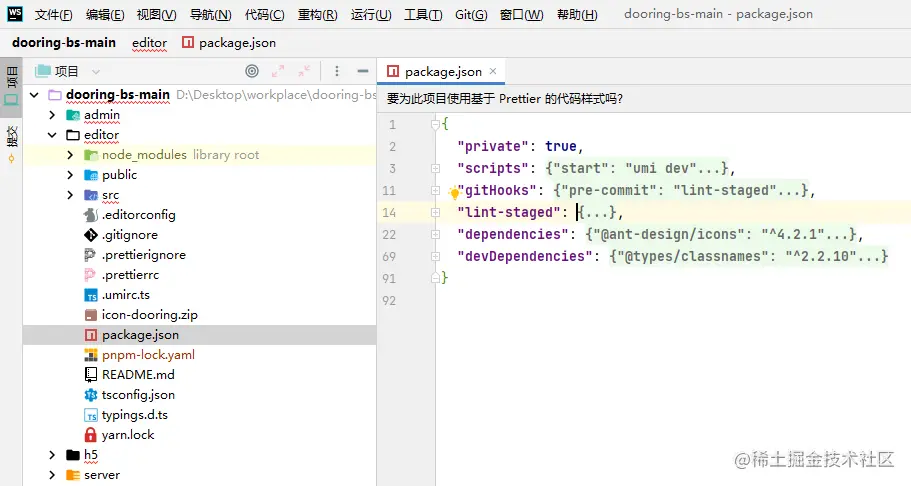Open the 导航(N) menu
The height and width of the screenshot is (486, 911).
[x=210, y=15]
